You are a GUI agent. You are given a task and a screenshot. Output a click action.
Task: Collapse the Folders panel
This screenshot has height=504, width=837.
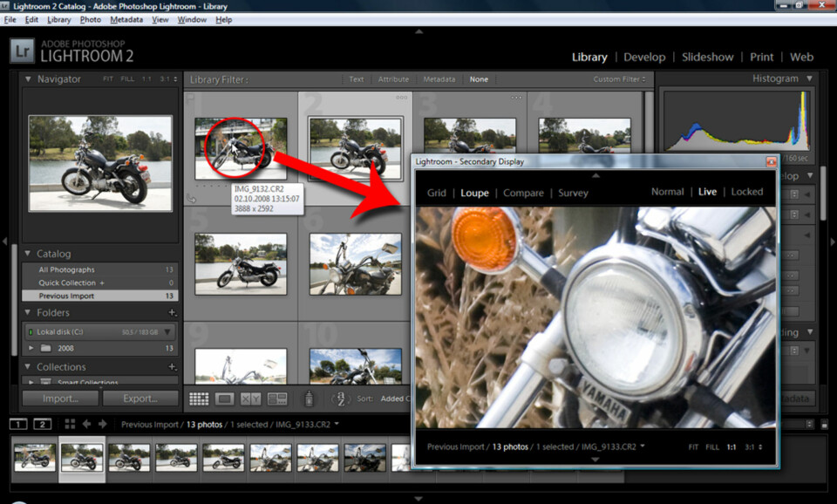click(28, 312)
